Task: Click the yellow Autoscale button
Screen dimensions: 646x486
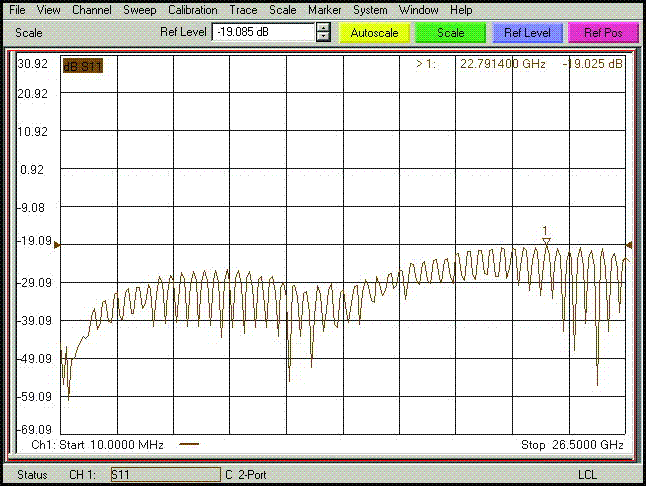Action: (x=374, y=33)
